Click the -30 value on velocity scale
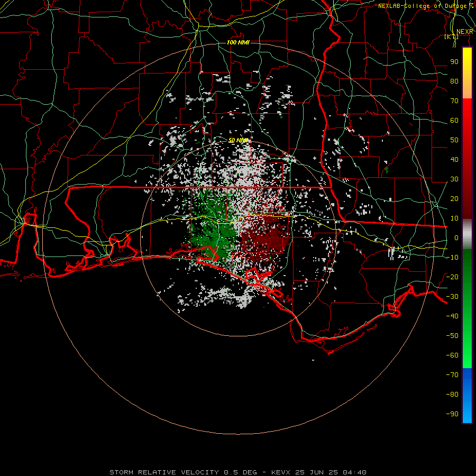The width and height of the screenshot is (476, 476). point(452,297)
